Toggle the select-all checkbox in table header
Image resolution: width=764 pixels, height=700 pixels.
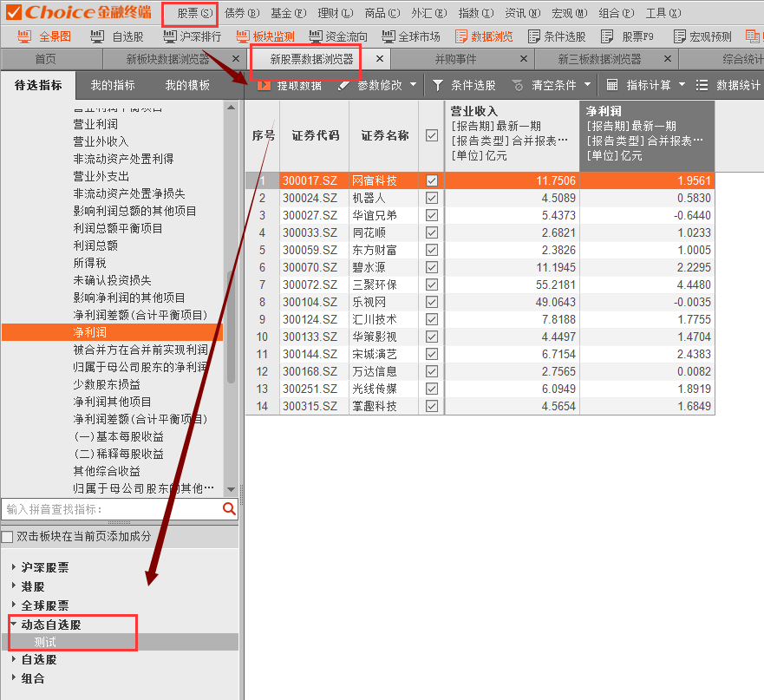[432, 135]
